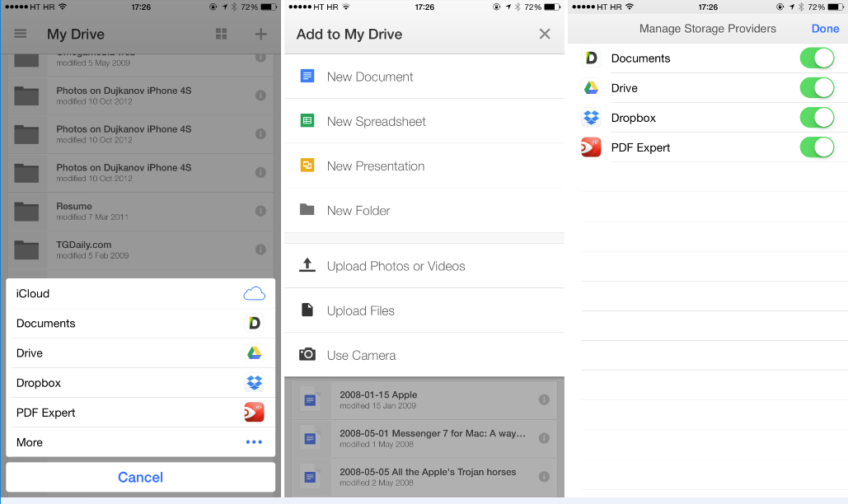
Task: Tap the Documents app icon in the picker
Action: coord(254,323)
